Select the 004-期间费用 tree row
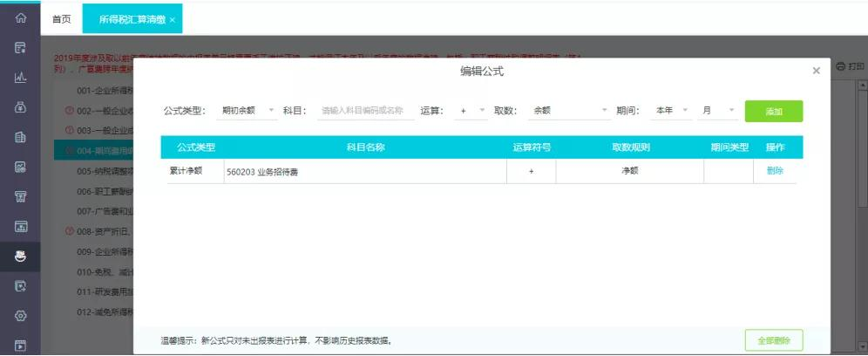The width and height of the screenshot is (868, 356). pyautogui.click(x=94, y=150)
